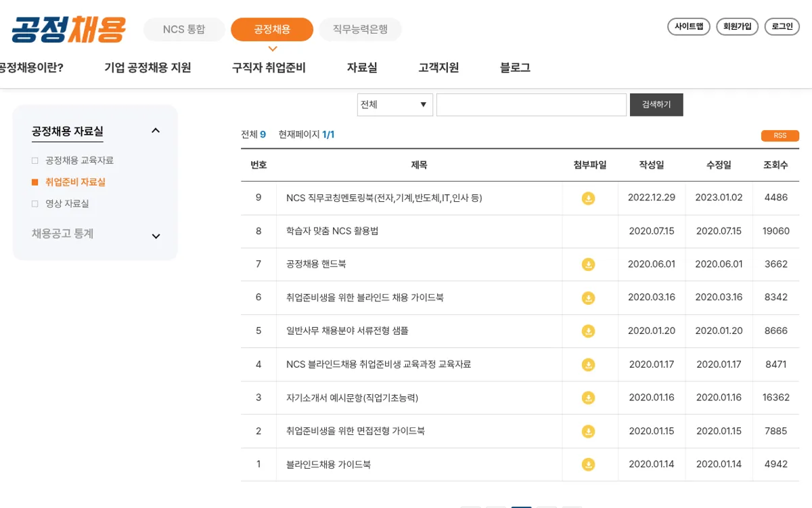Screen dimensions: 812x508
Task: Open post NCS 직무코칭멘토링북
Action: tap(384, 198)
